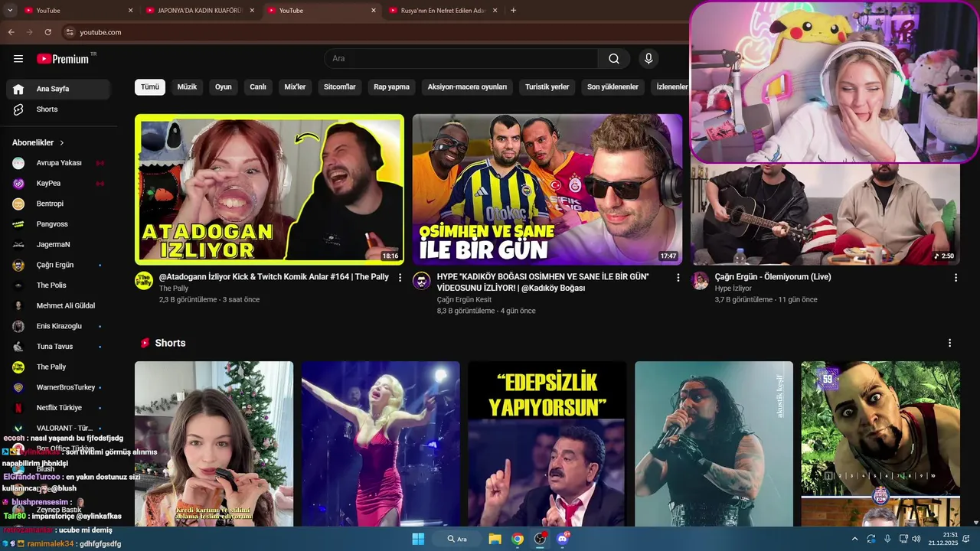Open KayPea subscription channel

[x=59, y=184]
